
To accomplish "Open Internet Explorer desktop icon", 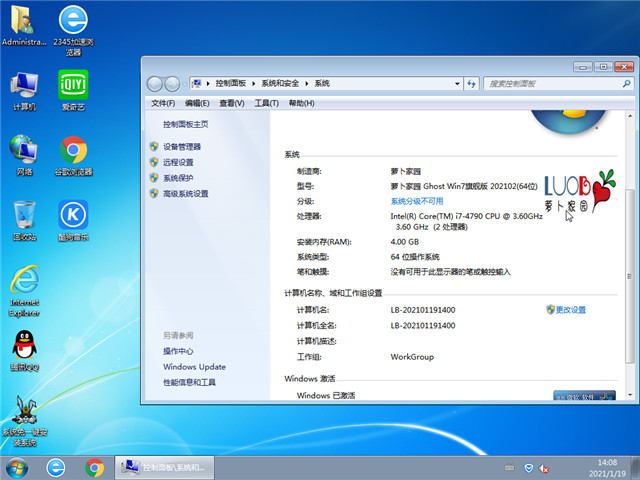I will (24, 291).
